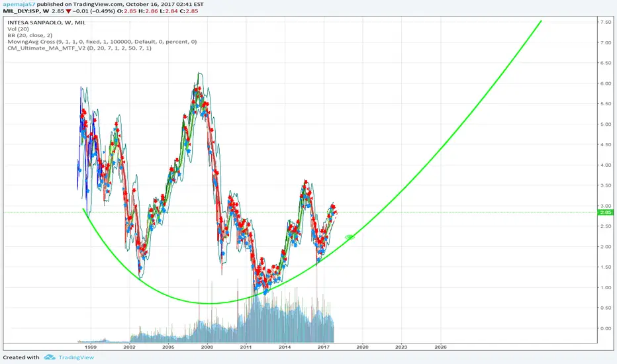Select the Vol (20) indicator label
The width and height of the screenshot is (617, 364).
[x=18, y=28]
